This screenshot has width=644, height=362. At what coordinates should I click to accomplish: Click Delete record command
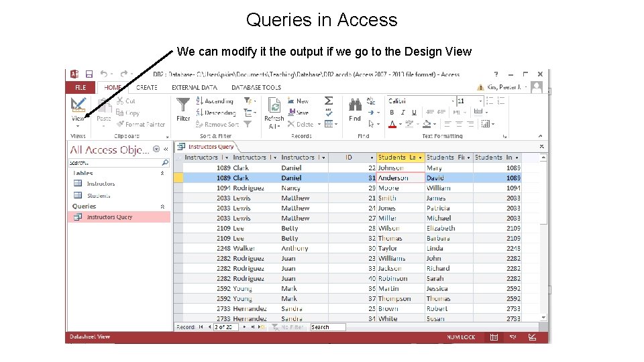(301, 124)
